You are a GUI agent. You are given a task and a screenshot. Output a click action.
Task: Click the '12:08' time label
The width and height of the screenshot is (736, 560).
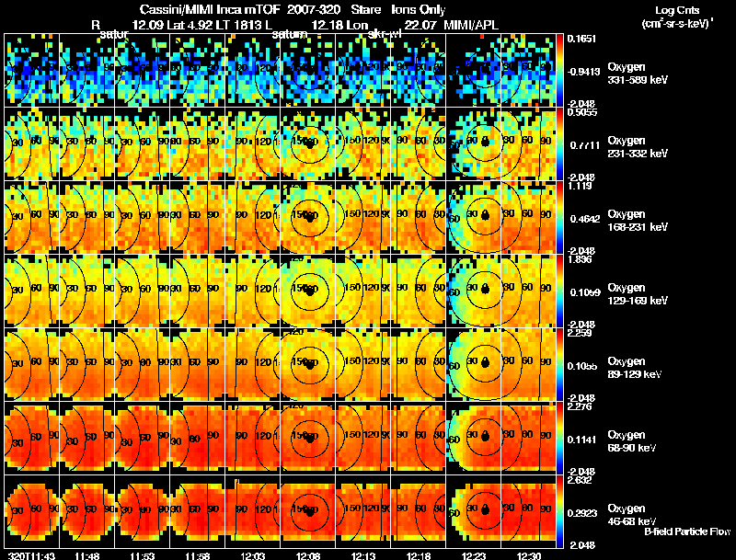tap(308, 555)
